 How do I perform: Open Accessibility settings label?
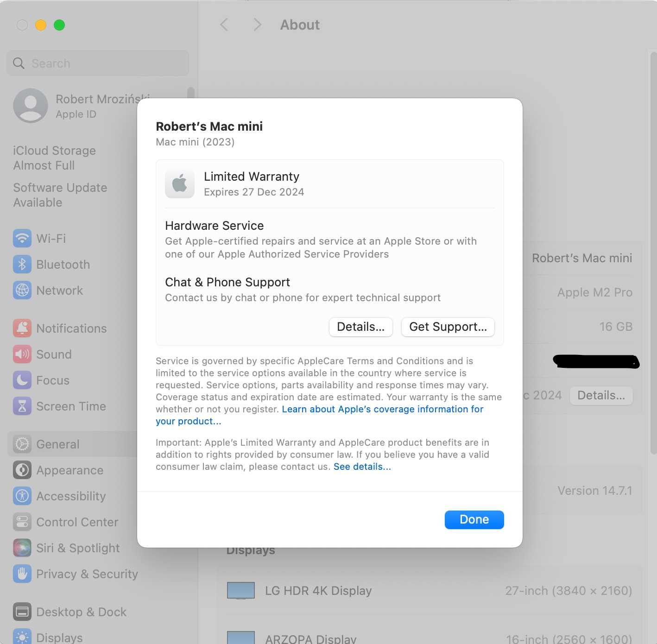(x=71, y=496)
